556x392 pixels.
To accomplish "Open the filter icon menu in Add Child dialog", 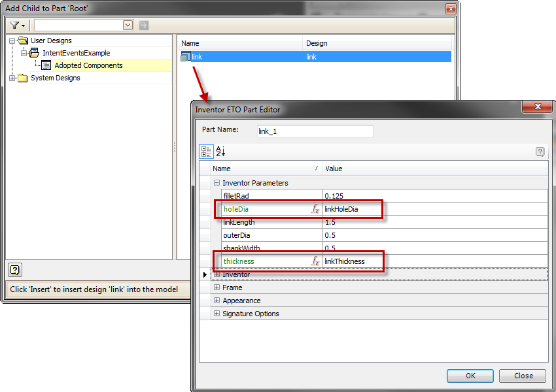I will tap(17, 25).
